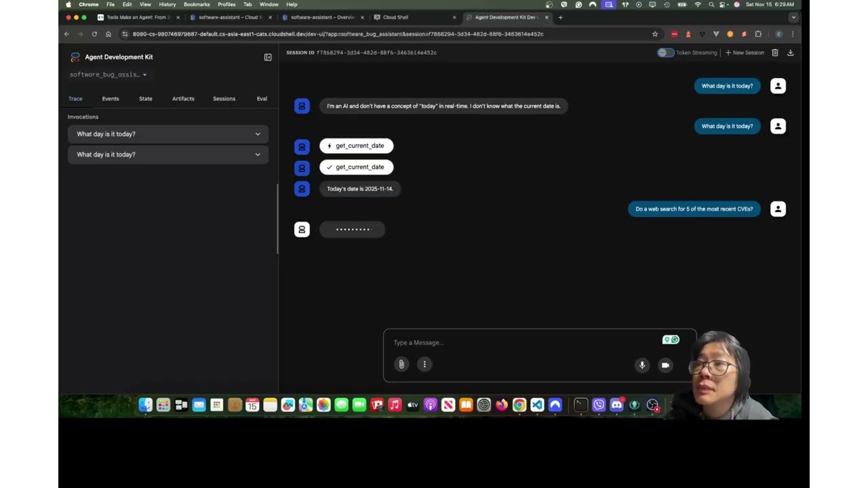Switch to the Trace tab

75,99
